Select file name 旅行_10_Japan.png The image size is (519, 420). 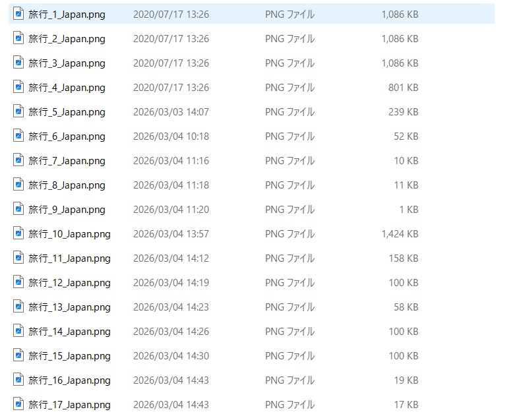[69, 234]
